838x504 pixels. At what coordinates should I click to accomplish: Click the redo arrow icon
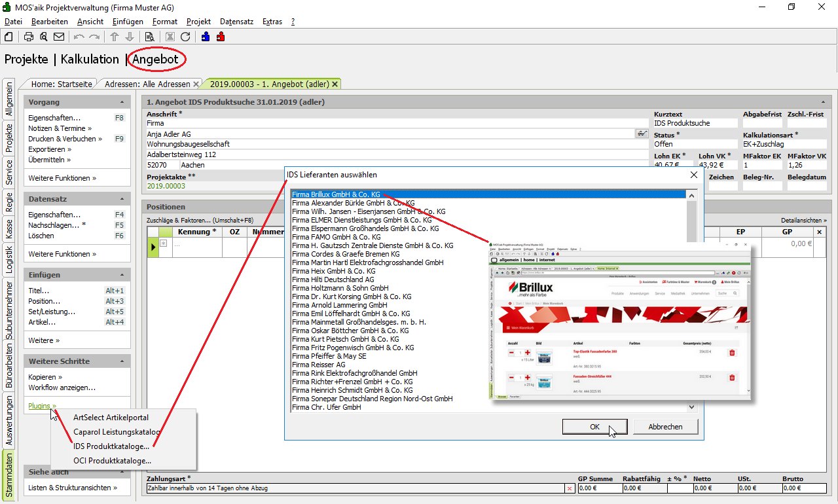94,37
